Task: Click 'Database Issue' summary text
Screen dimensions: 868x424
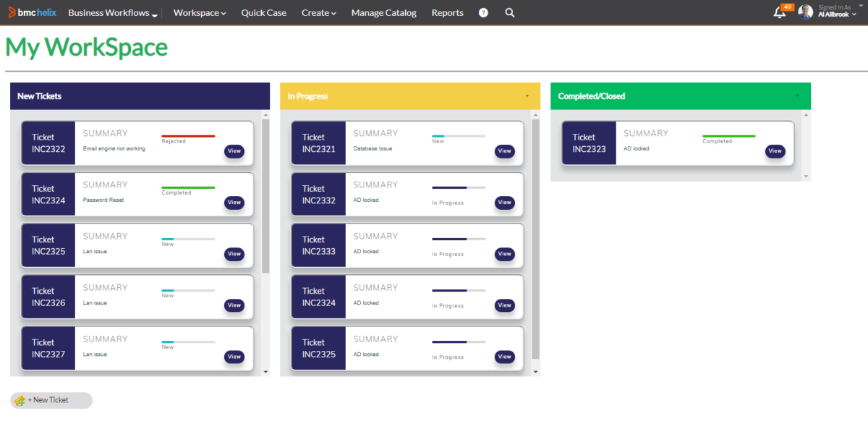Action: click(373, 149)
